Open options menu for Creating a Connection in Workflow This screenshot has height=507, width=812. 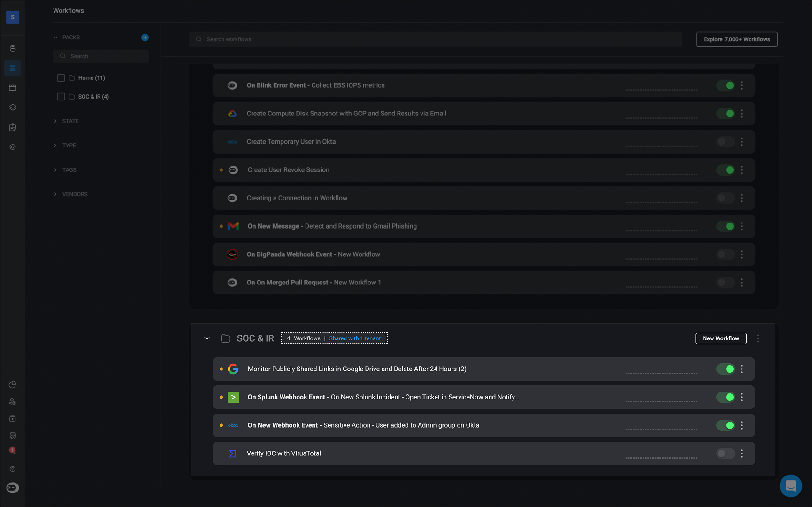742,198
